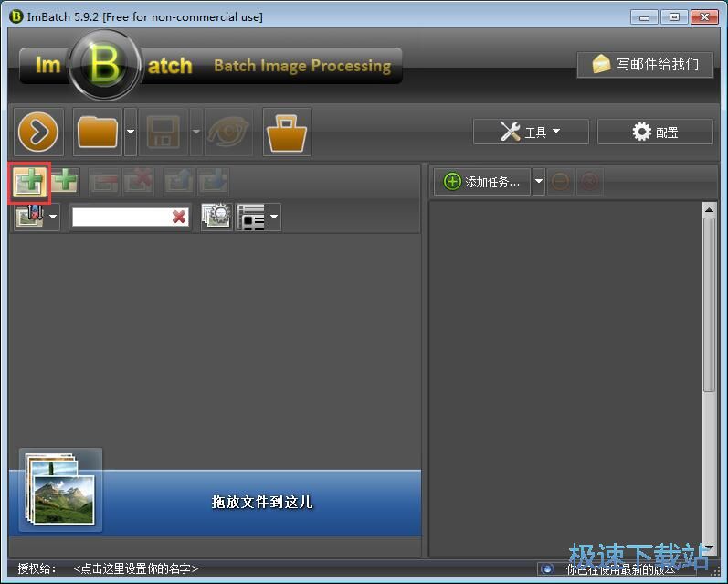
Task: Move image up with the up arrow icon
Action: coord(179,181)
